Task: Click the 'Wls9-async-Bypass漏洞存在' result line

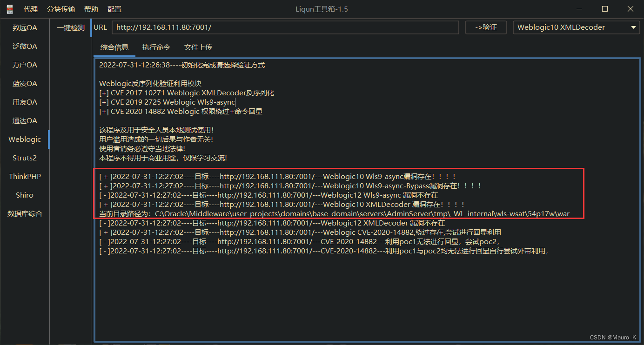Action: pyautogui.click(x=291, y=186)
